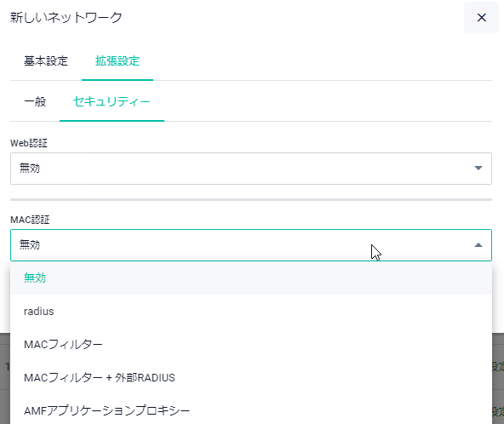Select MACフィルター + 外部RADIUS option
The width and height of the screenshot is (504, 424).
(251, 377)
